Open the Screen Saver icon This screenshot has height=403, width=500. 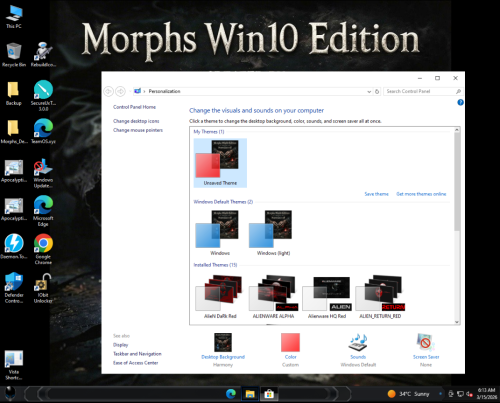426,342
